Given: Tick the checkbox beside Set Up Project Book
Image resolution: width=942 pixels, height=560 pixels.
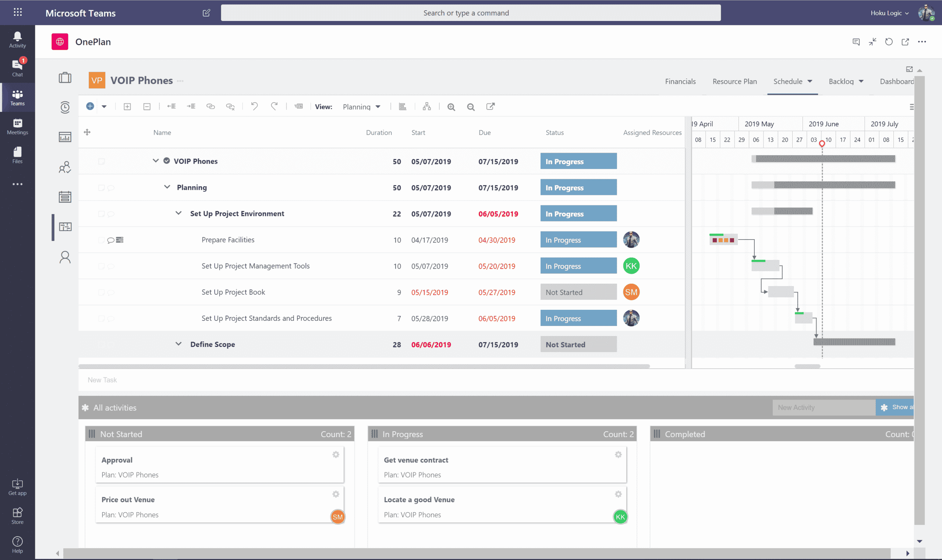Looking at the screenshot, I should (101, 292).
